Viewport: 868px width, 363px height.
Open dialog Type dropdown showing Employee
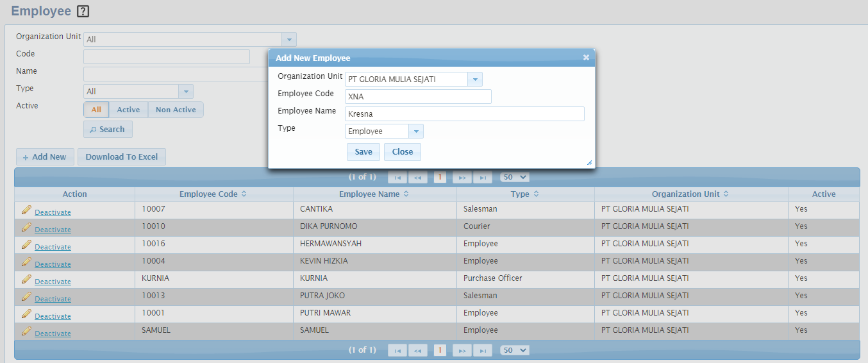pyautogui.click(x=416, y=131)
